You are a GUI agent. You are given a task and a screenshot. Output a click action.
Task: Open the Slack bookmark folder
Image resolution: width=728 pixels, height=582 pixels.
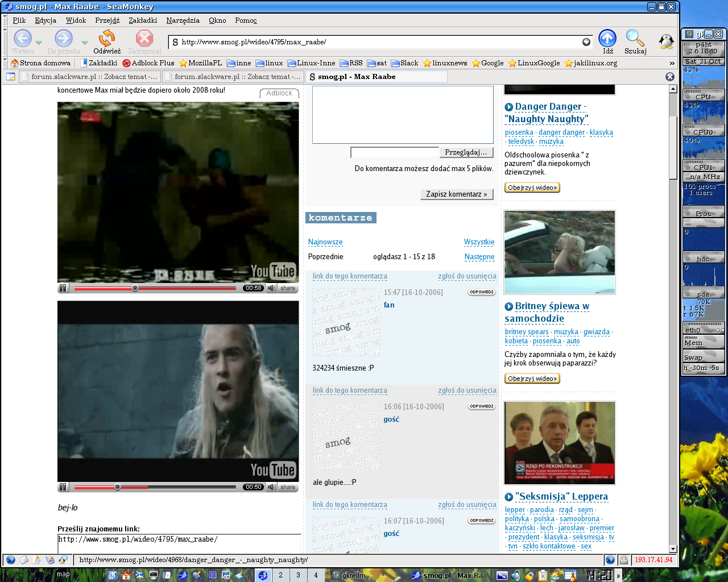click(x=404, y=63)
